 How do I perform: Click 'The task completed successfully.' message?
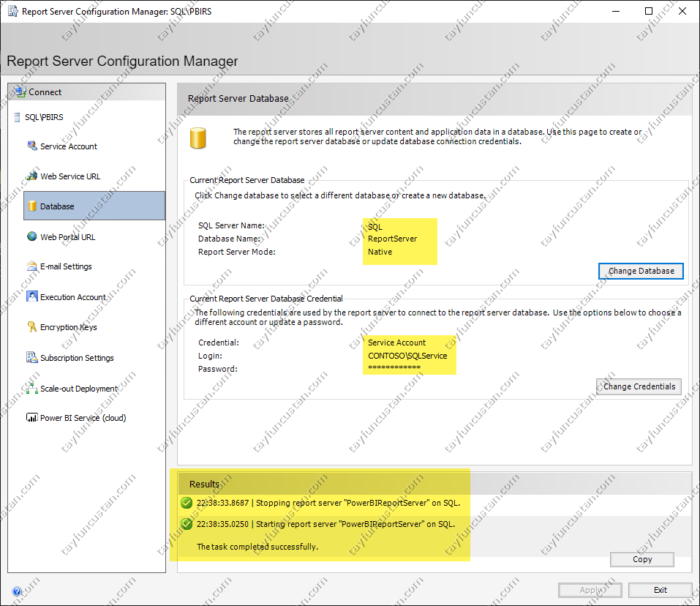point(257,547)
